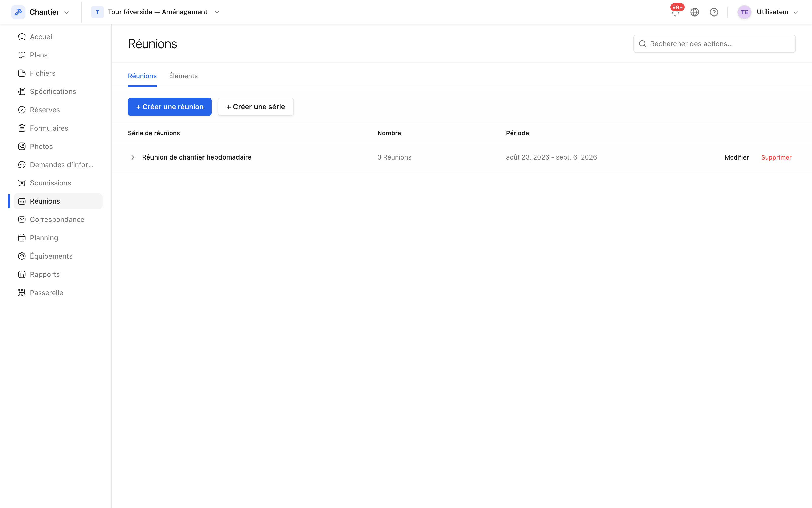This screenshot has height=508, width=812.
Task: Click the Équipements package icon
Action: (x=22, y=256)
